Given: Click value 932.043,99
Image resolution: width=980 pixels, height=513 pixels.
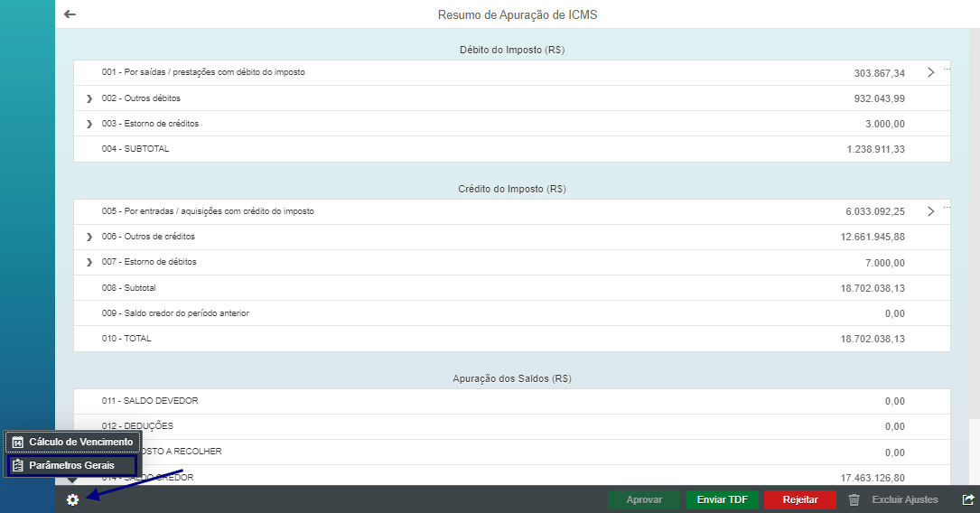Looking at the screenshot, I should [x=880, y=98].
